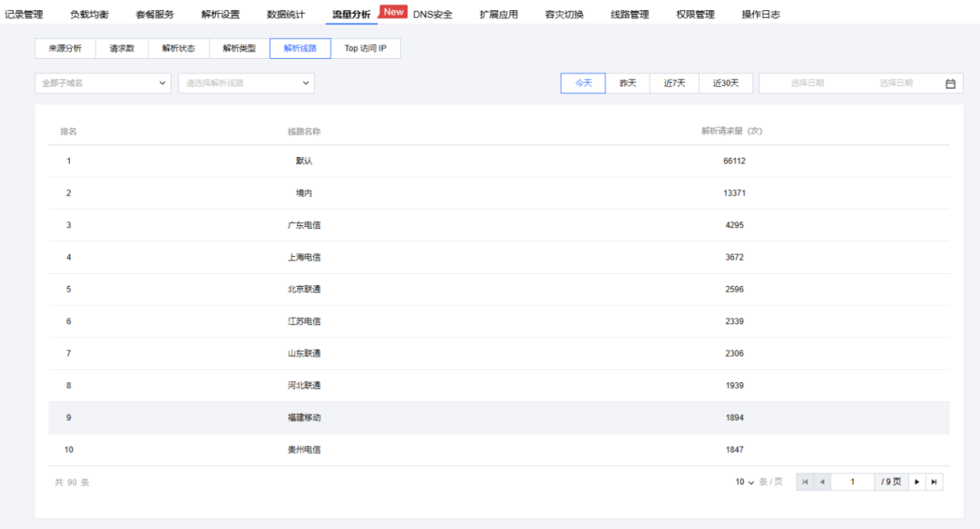
Task: Filter by 今天
Action: pos(583,83)
